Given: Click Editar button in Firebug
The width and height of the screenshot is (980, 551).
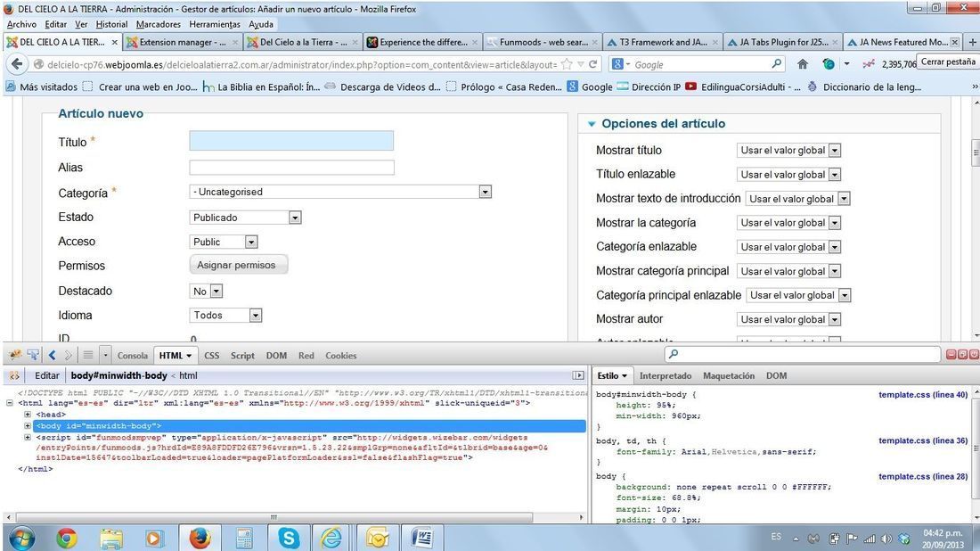Looking at the screenshot, I should 47,375.
